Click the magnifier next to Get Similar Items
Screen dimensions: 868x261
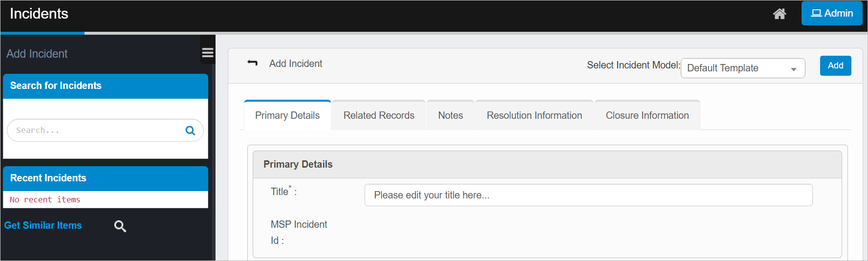click(120, 226)
